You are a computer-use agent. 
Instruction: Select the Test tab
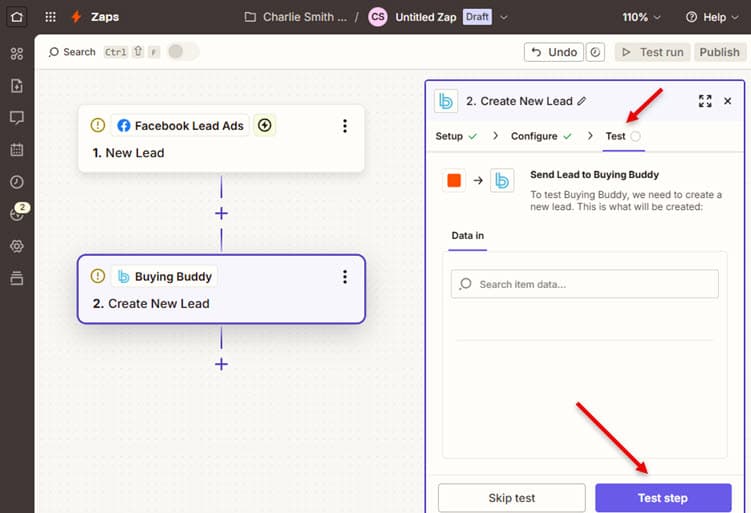tap(623, 136)
